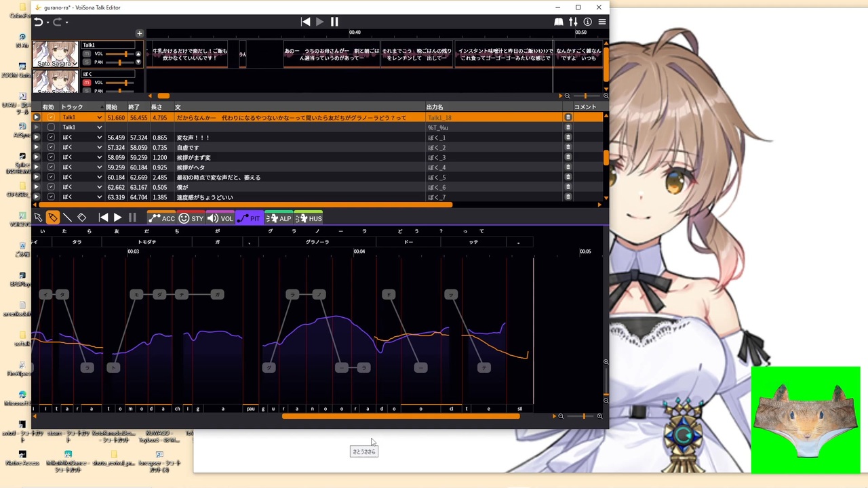The height and width of the screenshot is (488, 868).
Task: Select the pencil draw tool
Action: (52, 218)
